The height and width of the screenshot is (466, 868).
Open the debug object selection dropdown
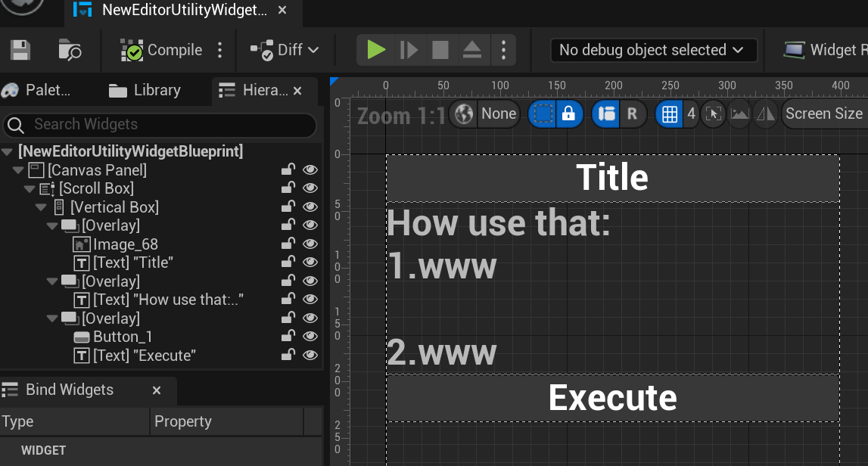(x=654, y=50)
